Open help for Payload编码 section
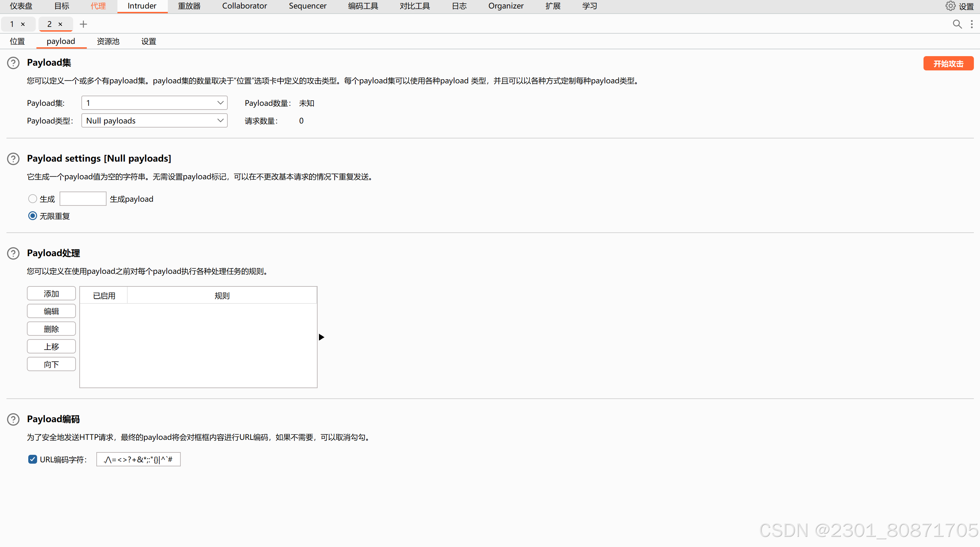 (x=13, y=419)
